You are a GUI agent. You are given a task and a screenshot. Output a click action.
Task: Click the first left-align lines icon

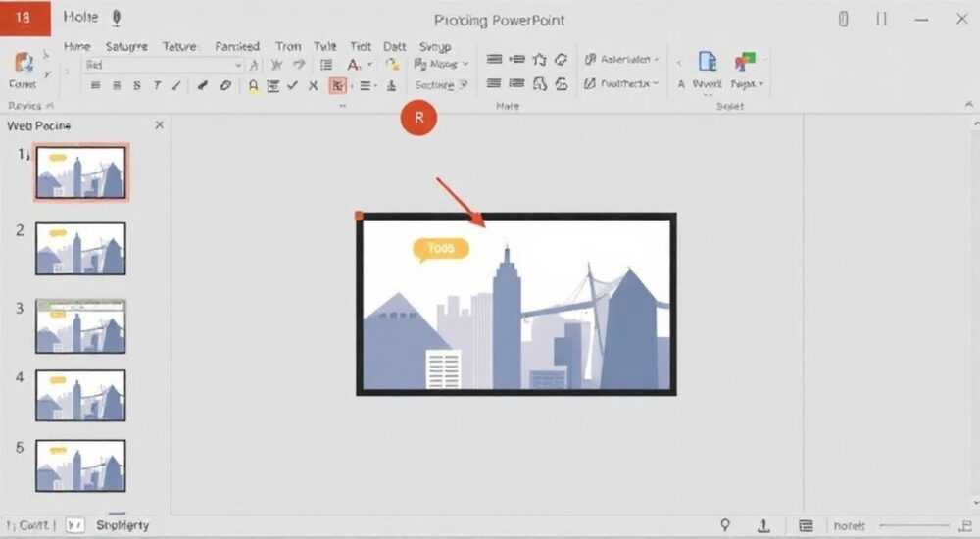[96, 85]
